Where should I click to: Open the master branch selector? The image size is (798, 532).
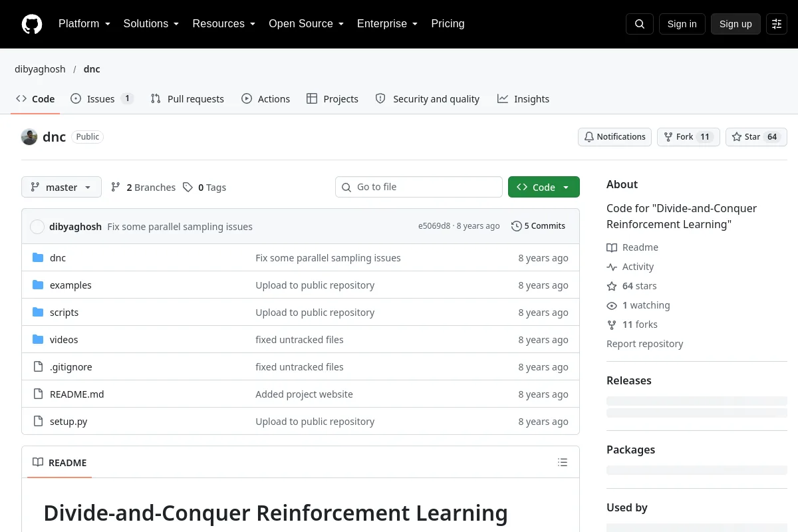click(61, 187)
